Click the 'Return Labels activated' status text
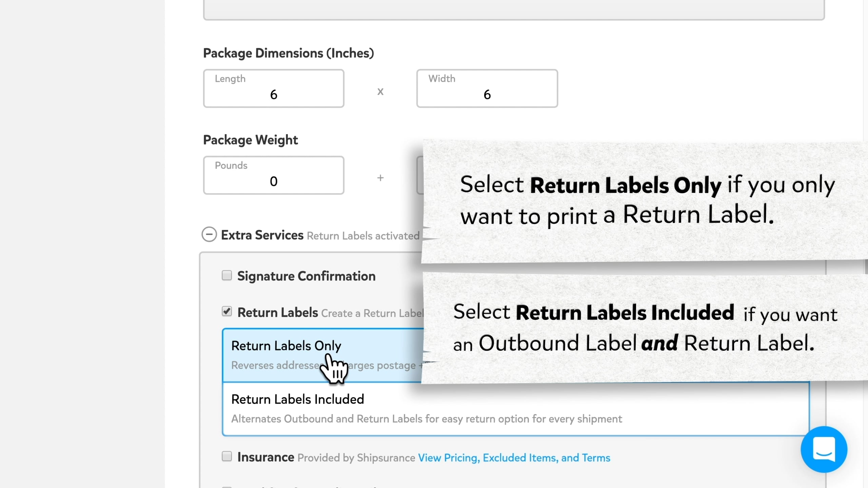 (363, 236)
